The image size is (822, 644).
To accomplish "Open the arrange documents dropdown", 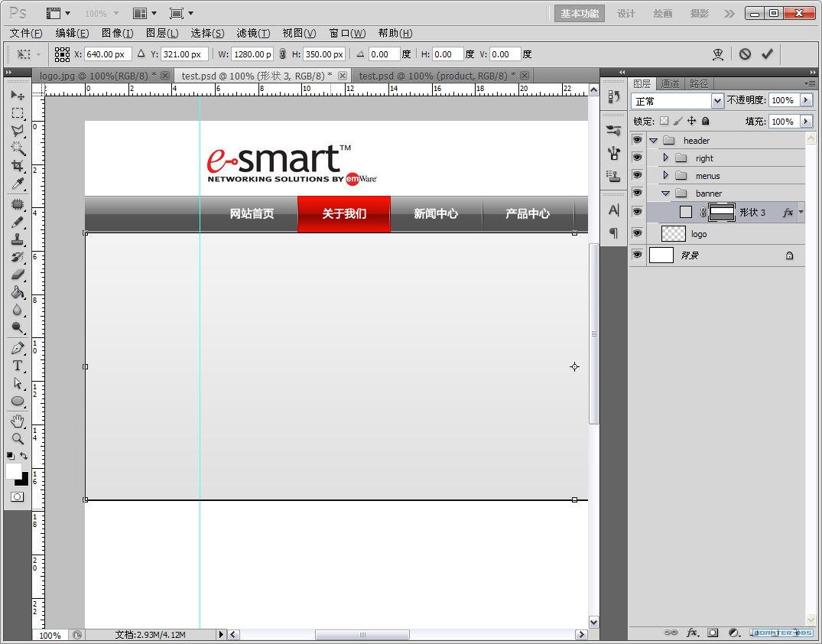I will tap(145, 13).
